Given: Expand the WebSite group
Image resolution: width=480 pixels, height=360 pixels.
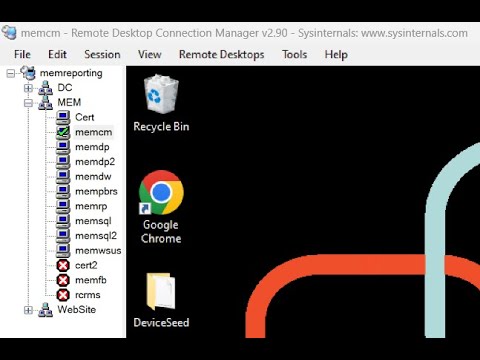Looking at the screenshot, I should [x=28, y=310].
